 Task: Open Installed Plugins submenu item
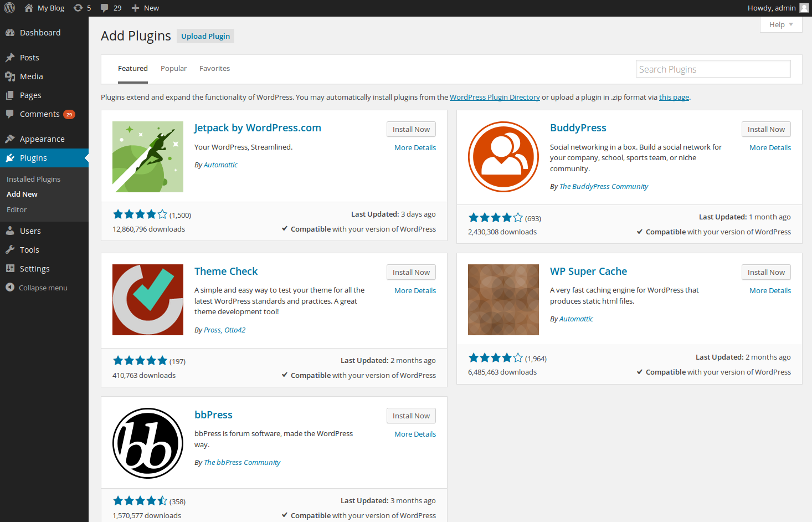33,179
